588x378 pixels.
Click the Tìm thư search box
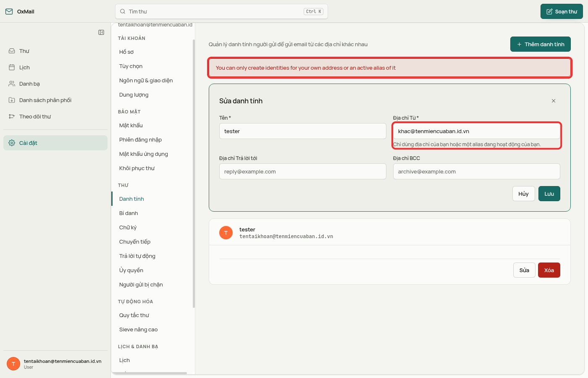click(221, 11)
